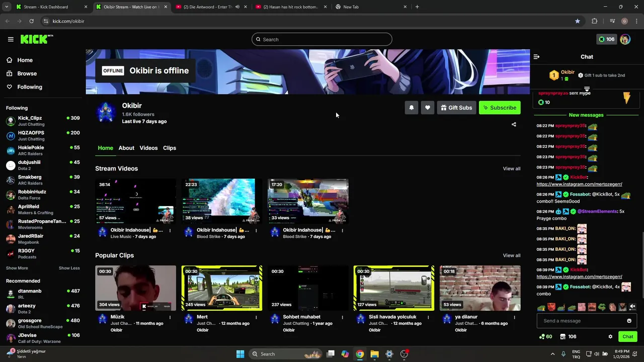Open the 22:23 Blood Strike stream video

tap(222, 201)
